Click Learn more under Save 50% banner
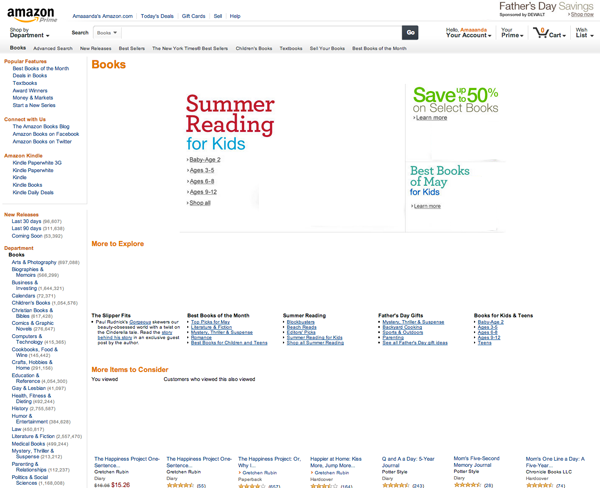This screenshot has width=600, height=488. pos(431,118)
